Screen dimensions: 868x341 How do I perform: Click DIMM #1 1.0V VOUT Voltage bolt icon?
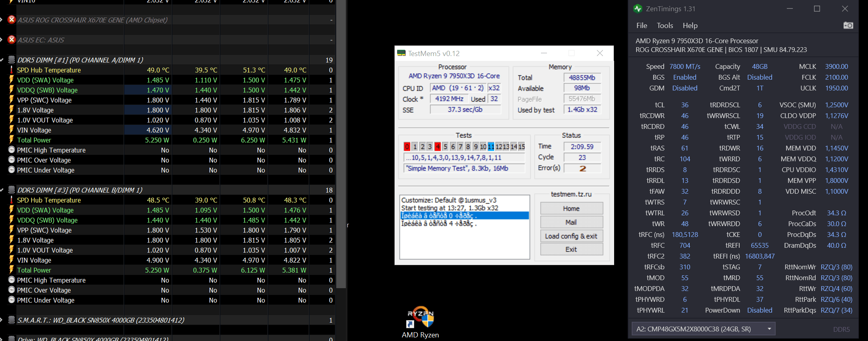pyautogui.click(x=12, y=120)
